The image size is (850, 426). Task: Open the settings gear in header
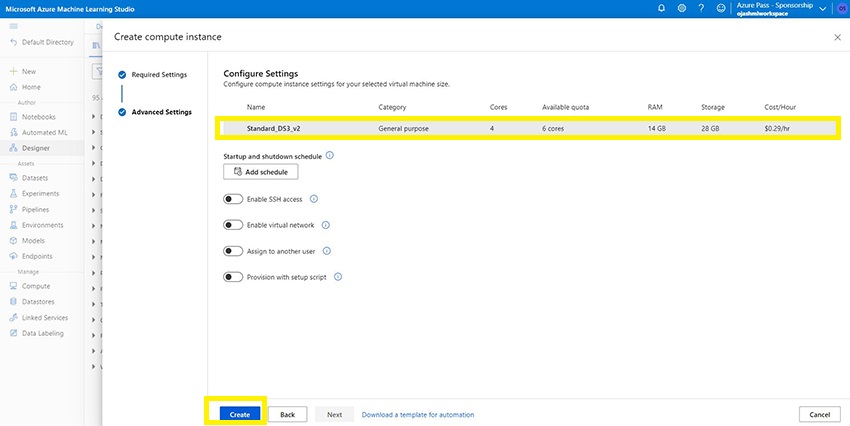coord(682,8)
